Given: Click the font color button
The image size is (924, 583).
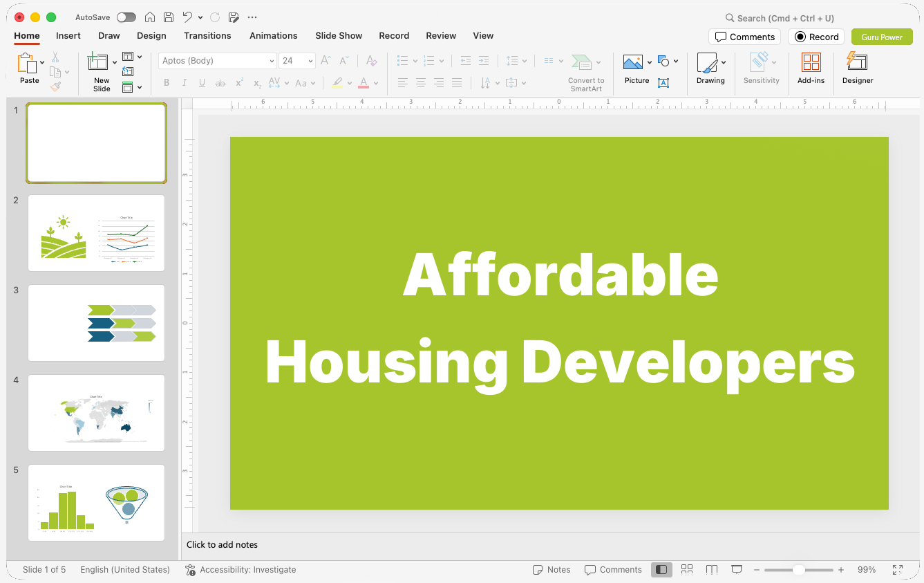Looking at the screenshot, I should [x=364, y=83].
